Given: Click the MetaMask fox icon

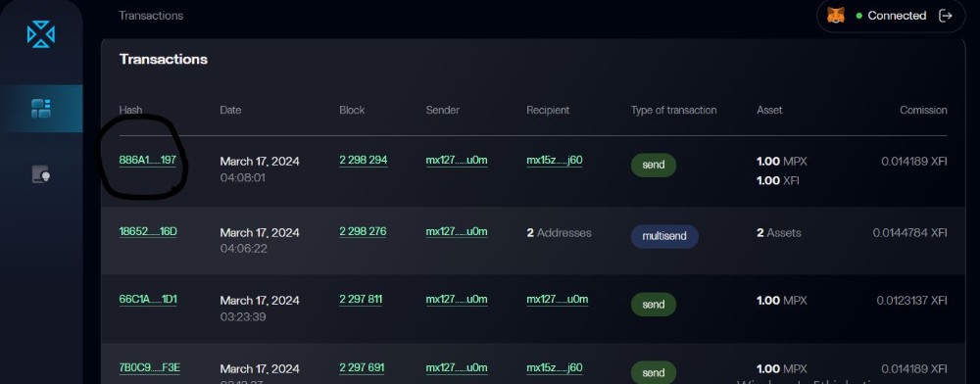Looking at the screenshot, I should 836,16.
